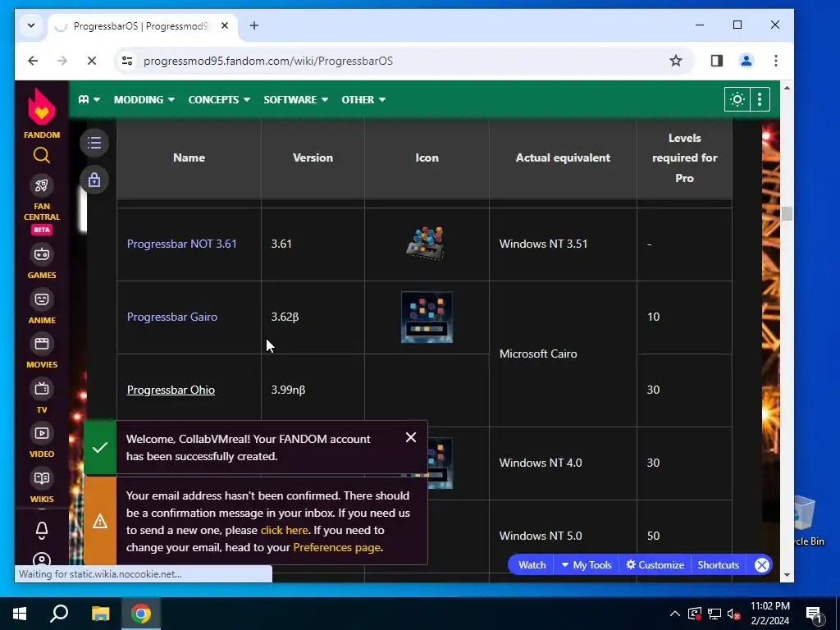Select the 'Windows NT 3.51' cell
This screenshot has width=840, height=630.
pyautogui.click(x=563, y=244)
